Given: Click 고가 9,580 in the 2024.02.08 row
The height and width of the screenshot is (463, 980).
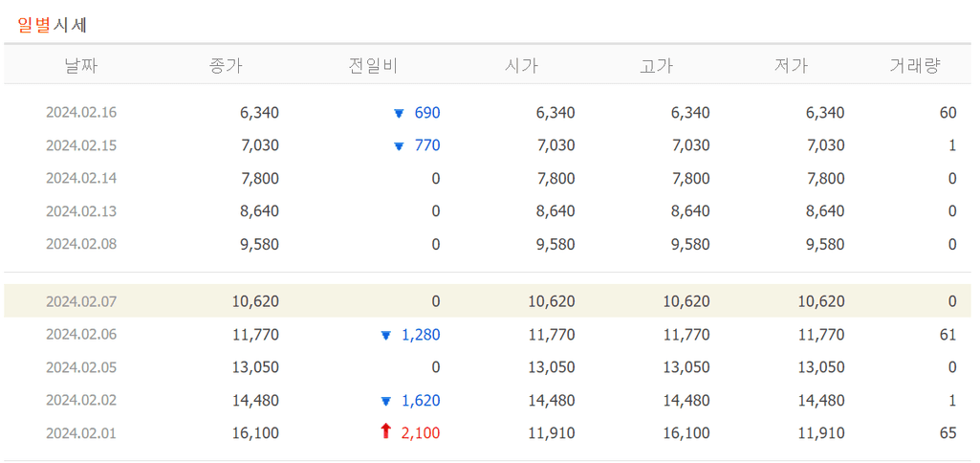Looking at the screenshot, I should (690, 243).
